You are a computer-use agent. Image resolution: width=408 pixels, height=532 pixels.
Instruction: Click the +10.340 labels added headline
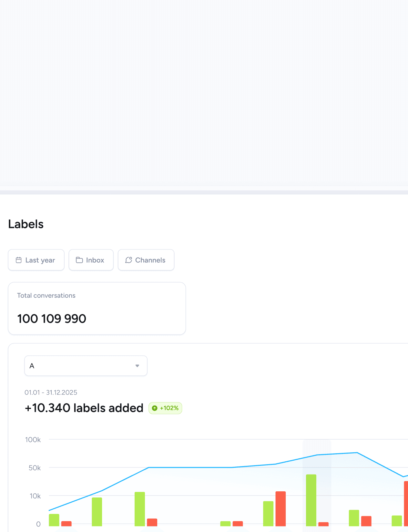(x=84, y=408)
